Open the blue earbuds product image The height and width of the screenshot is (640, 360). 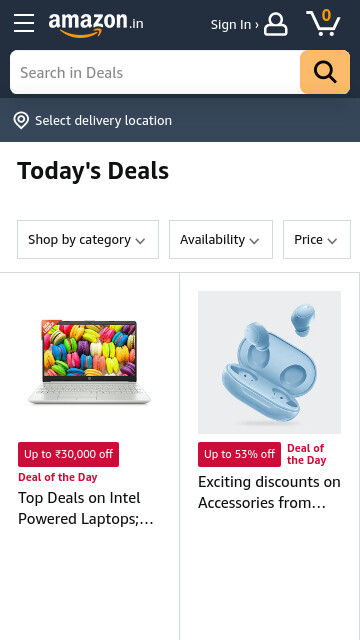pos(269,362)
